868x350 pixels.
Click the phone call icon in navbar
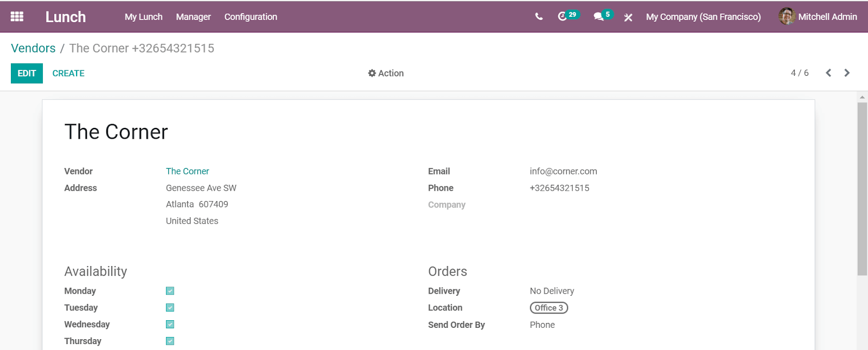(x=539, y=17)
